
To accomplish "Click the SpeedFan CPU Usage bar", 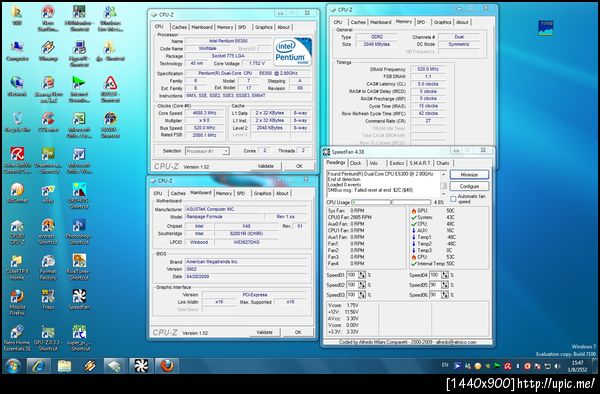I will 391,202.
